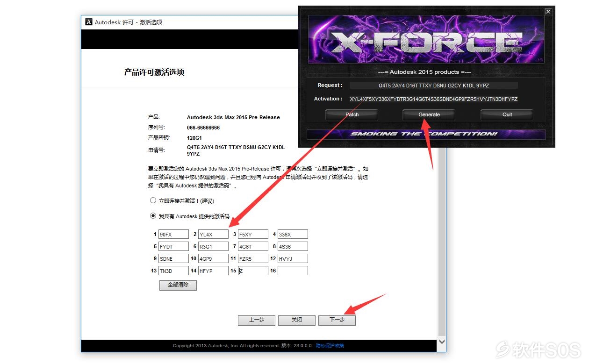Open the 隐私保护政策 privacy policy link
Image resolution: width=589 pixels, height=364 pixels.
click(330, 346)
